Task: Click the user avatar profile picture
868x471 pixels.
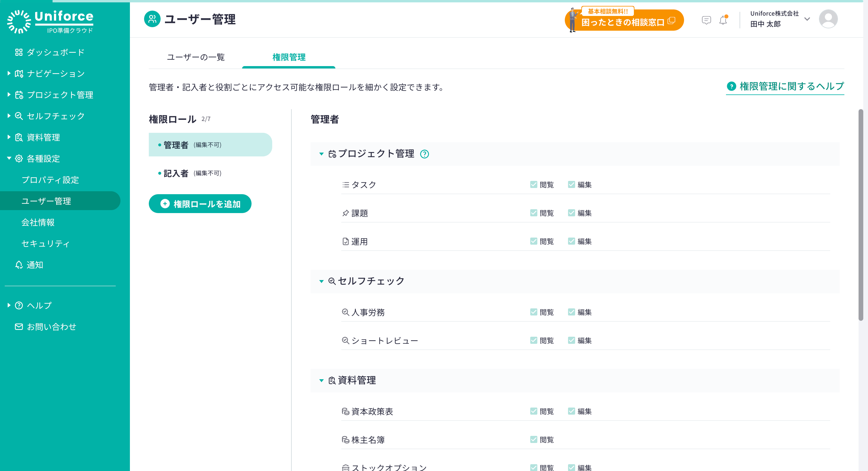Action: point(828,19)
